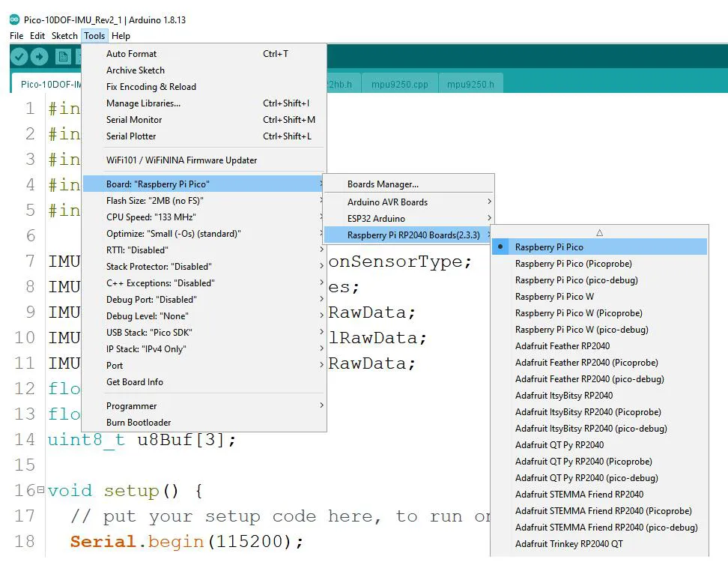728x568 pixels.
Task: Choose Raspberry Pi Pico W (pico-debug)
Action: tap(599, 329)
